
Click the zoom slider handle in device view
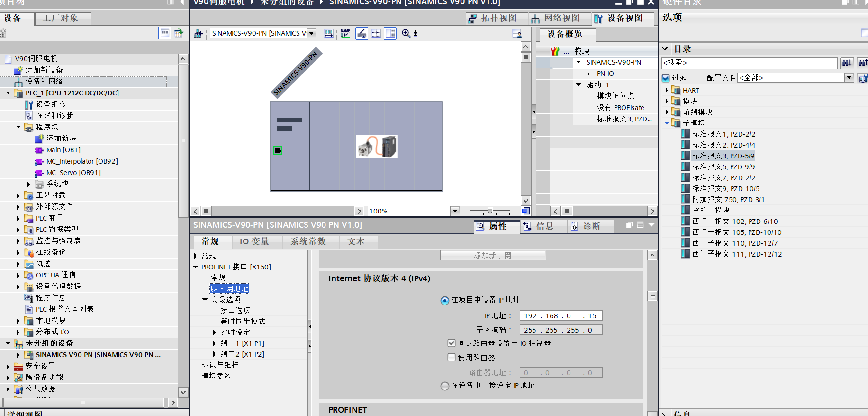[490, 211]
